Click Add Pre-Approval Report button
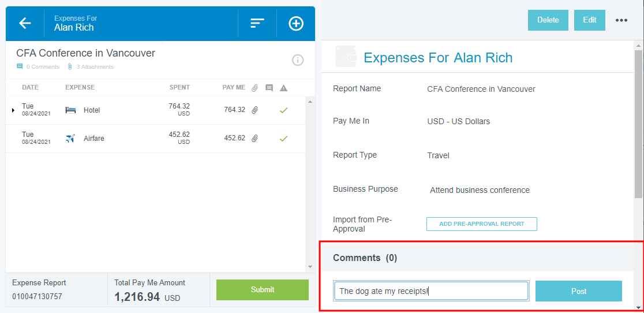 tap(481, 224)
